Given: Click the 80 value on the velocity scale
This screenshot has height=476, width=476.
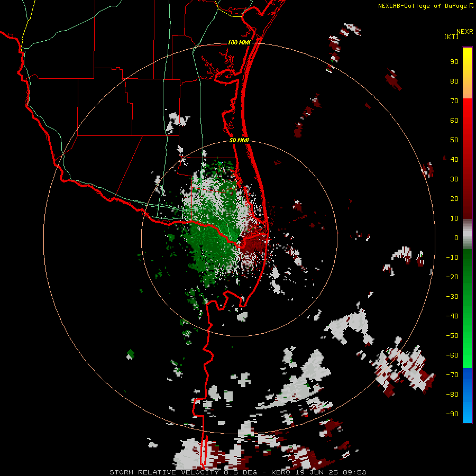Looking at the screenshot, I should click(454, 81).
